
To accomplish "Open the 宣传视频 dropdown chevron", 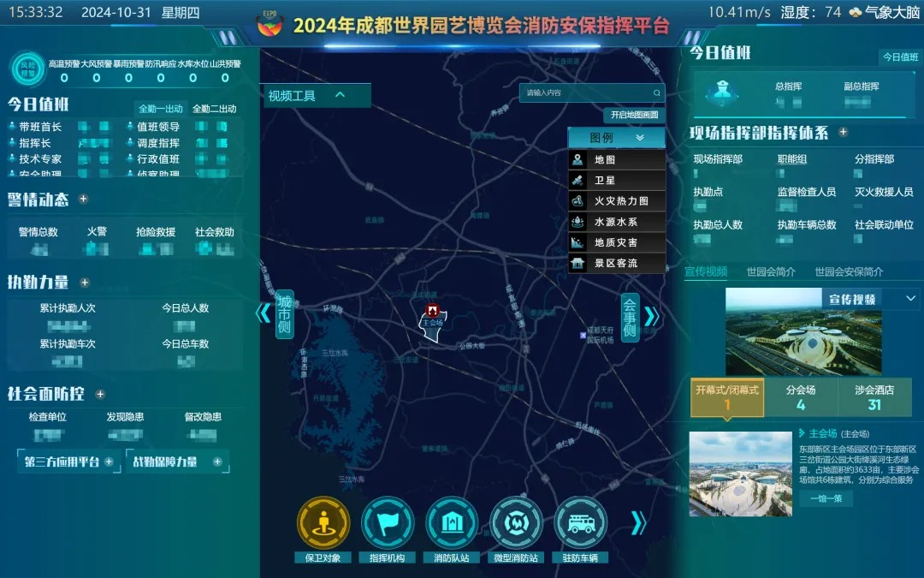I will (910, 299).
